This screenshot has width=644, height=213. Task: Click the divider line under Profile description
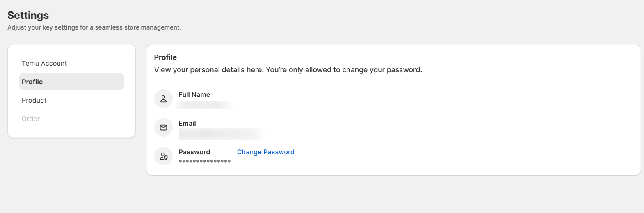tap(393, 79)
